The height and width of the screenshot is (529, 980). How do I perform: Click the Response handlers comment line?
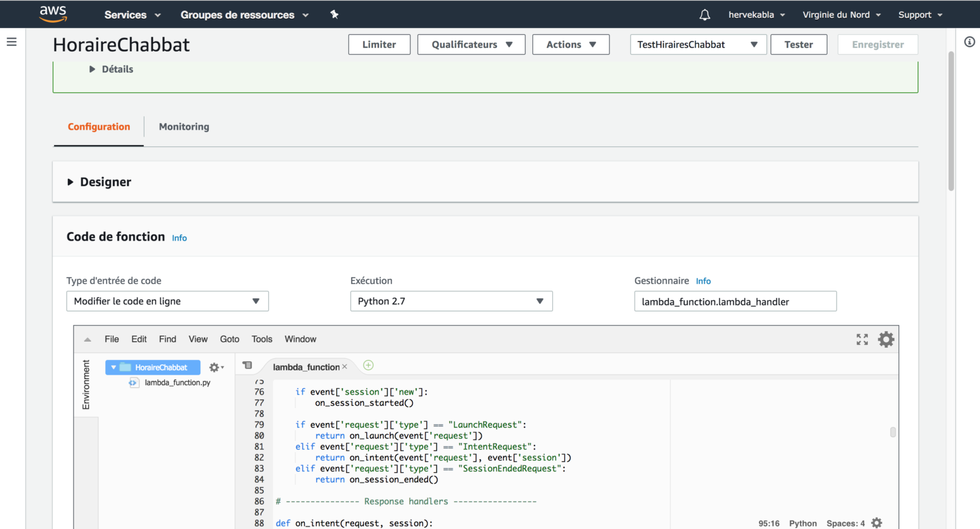pyautogui.click(x=406, y=501)
